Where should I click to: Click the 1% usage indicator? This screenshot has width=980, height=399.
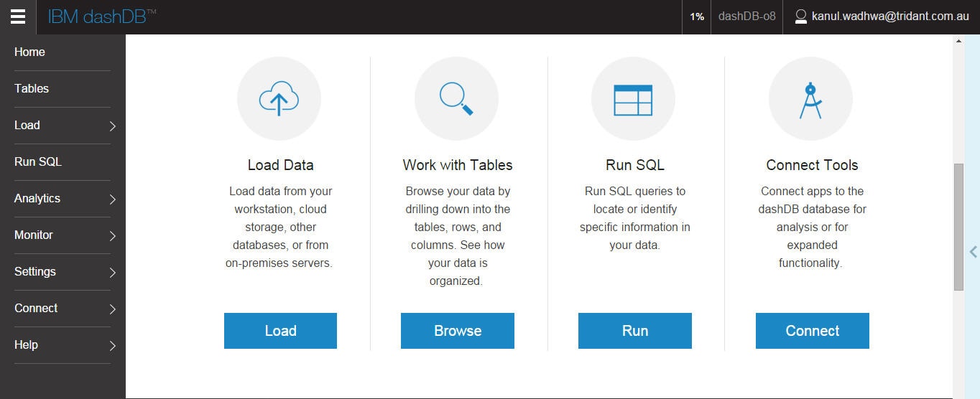click(x=697, y=17)
